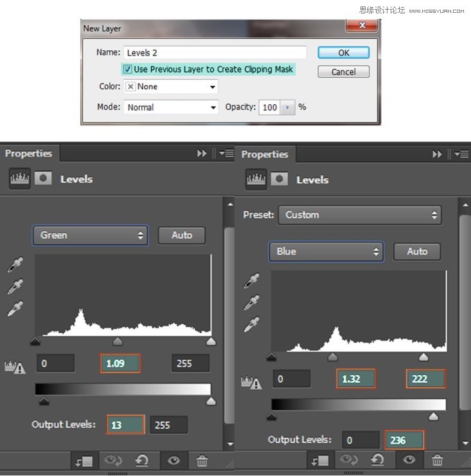Toggle layer visibility eye in right panel
Image resolution: width=471 pixels, height=476 pixels.
click(409, 460)
